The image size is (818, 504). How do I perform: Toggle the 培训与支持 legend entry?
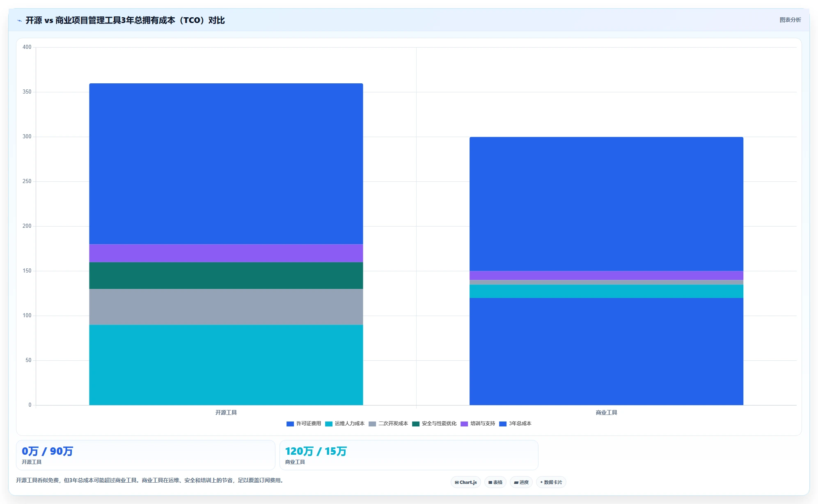(478, 424)
